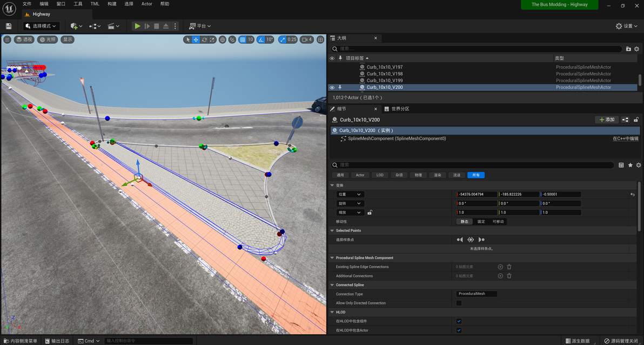Click the Save level floppy disk icon
This screenshot has height=345, width=644.
[9, 26]
